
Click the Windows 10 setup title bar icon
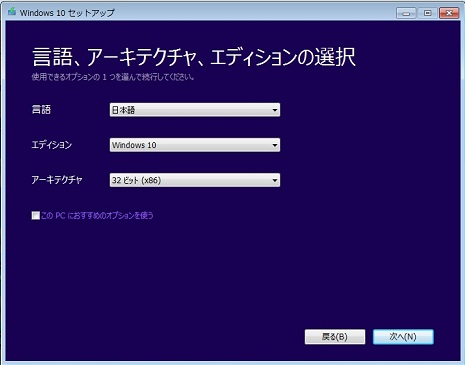(x=12, y=12)
